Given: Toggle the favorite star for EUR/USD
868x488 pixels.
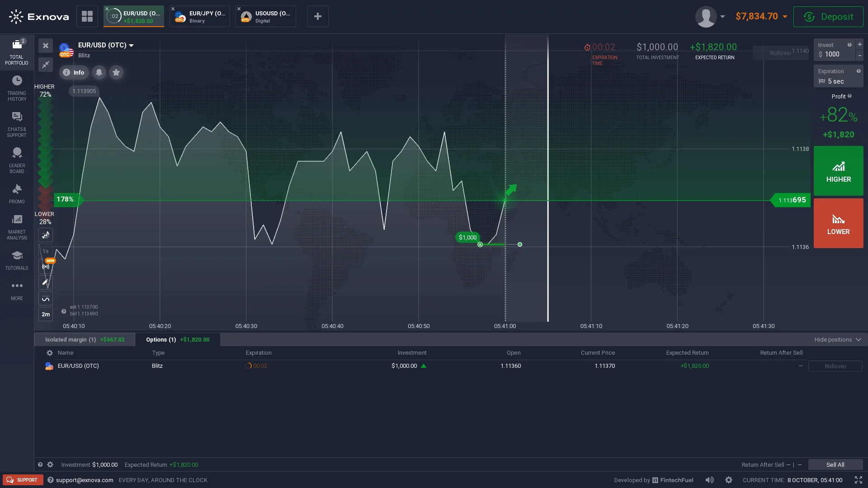Looking at the screenshot, I should pos(116,72).
